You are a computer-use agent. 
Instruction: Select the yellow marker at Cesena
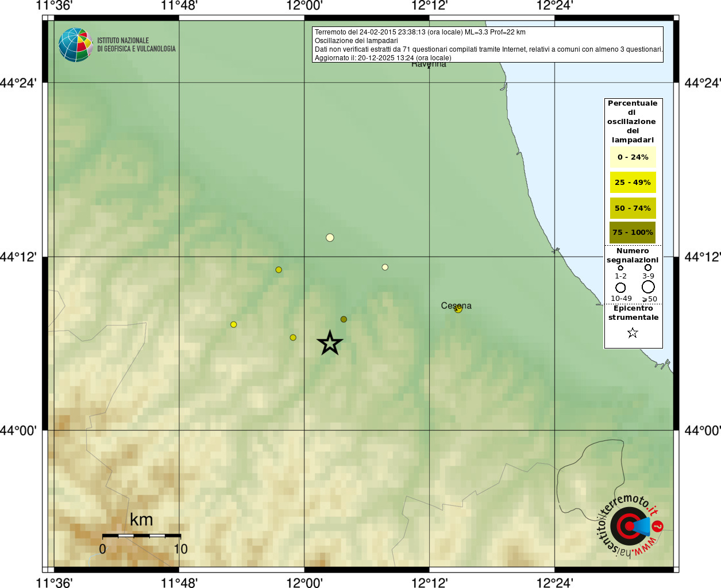[458, 309]
